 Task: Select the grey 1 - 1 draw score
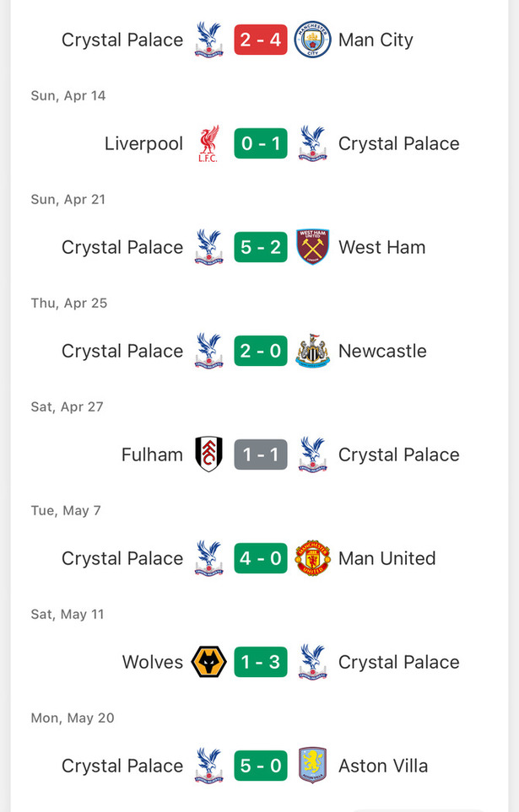pyautogui.click(x=260, y=454)
